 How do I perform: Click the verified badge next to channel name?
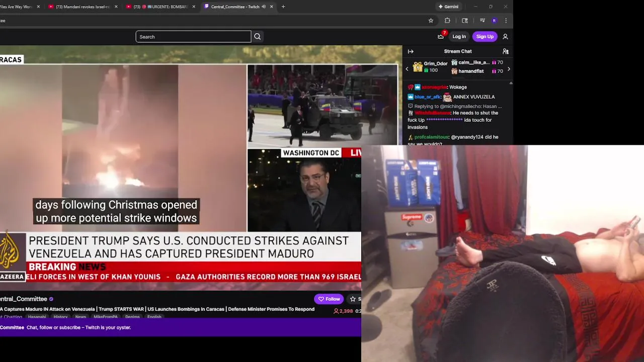click(x=51, y=299)
